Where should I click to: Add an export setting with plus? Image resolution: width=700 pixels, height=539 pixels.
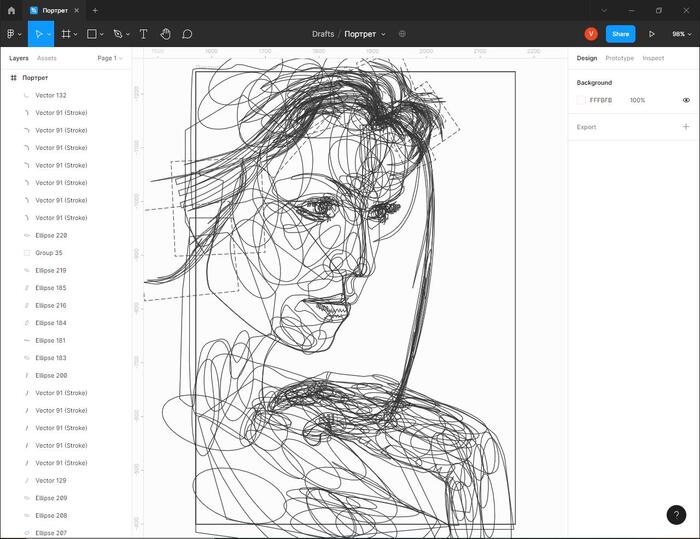pos(686,127)
